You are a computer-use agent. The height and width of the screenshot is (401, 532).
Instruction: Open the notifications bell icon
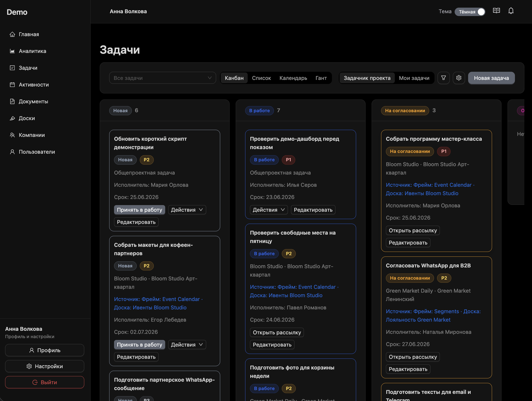click(x=511, y=11)
